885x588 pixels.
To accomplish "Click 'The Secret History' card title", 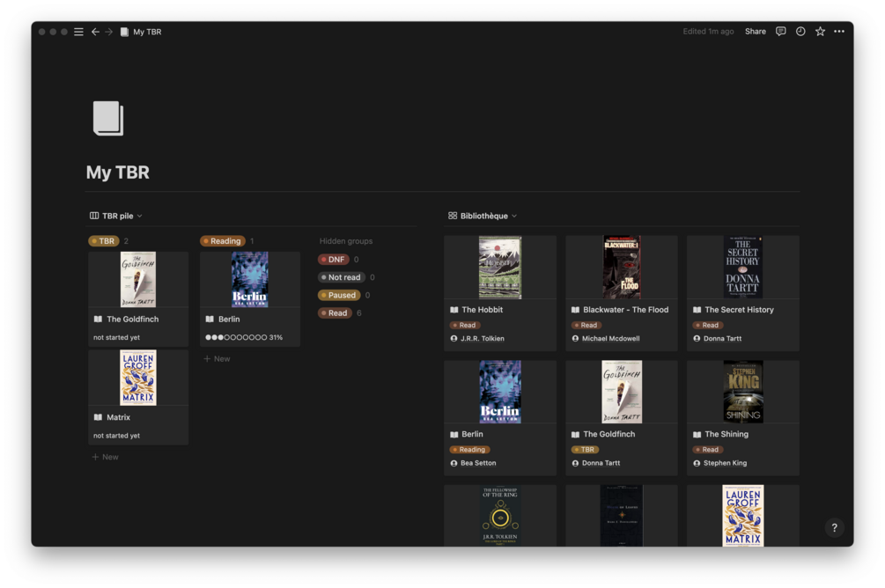I will click(739, 309).
